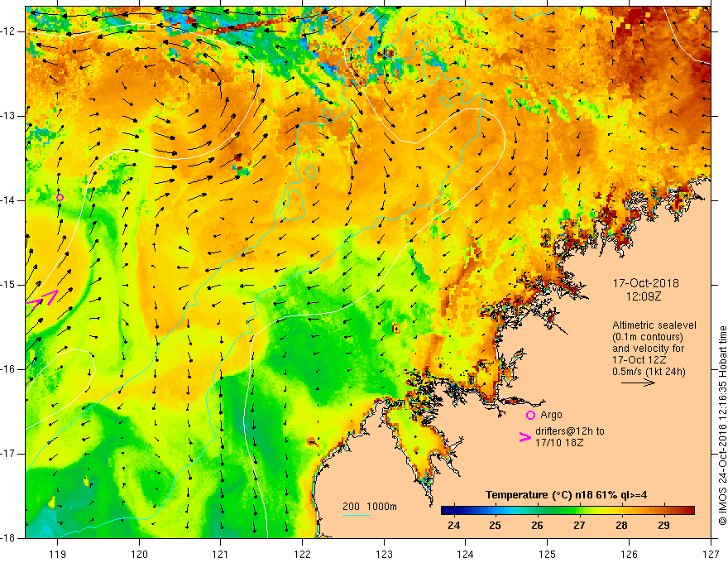728x563 pixels.
Task: Click the latitude label -17
Action: 8,454
